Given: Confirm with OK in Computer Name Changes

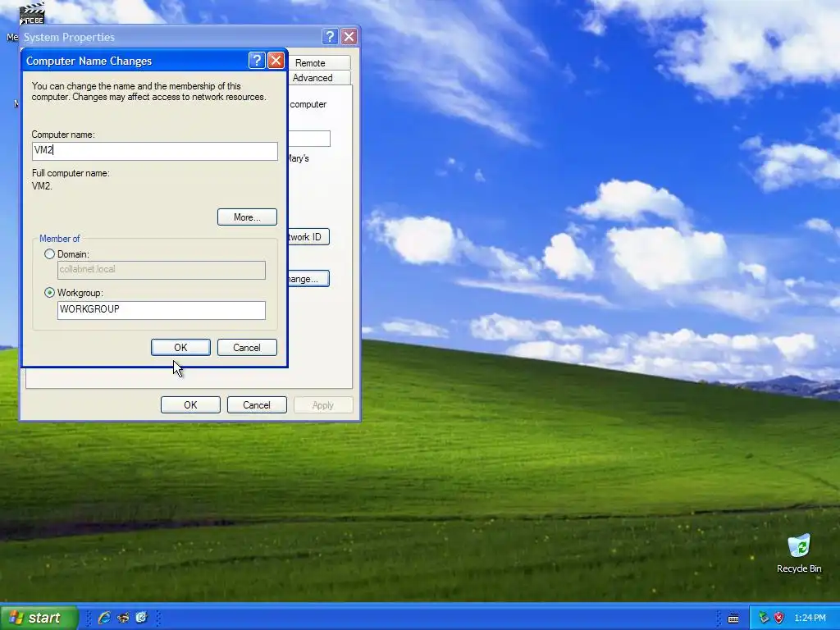Looking at the screenshot, I should pyautogui.click(x=180, y=347).
